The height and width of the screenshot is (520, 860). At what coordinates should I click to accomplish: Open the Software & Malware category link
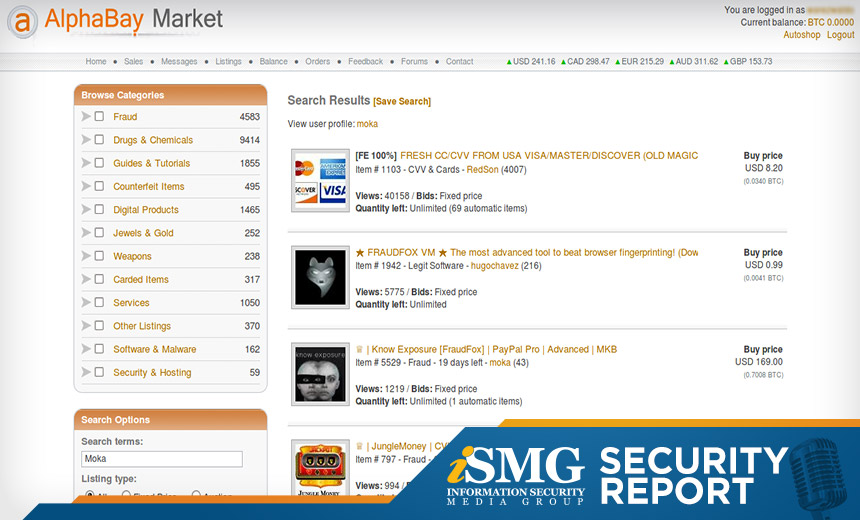[155, 349]
